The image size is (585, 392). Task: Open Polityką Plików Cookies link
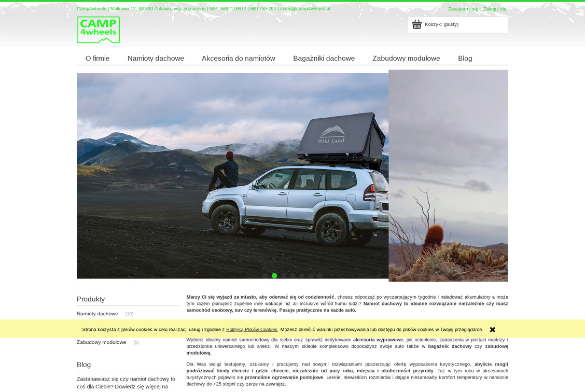(x=252, y=330)
